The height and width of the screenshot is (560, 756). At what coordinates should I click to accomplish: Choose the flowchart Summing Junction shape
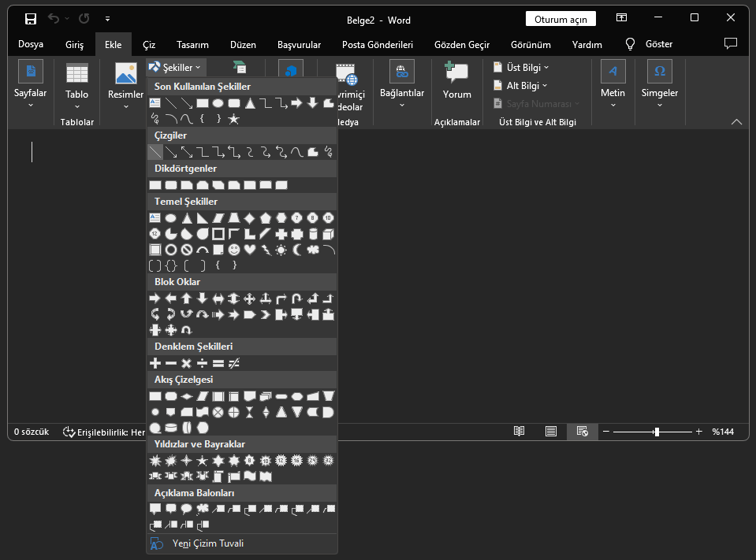point(218,412)
